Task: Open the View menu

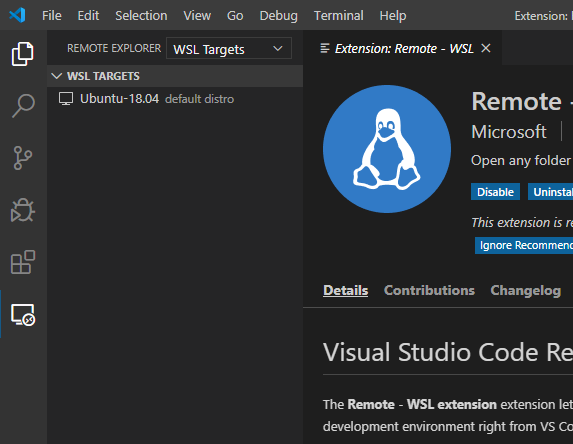Action: (197, 16)
